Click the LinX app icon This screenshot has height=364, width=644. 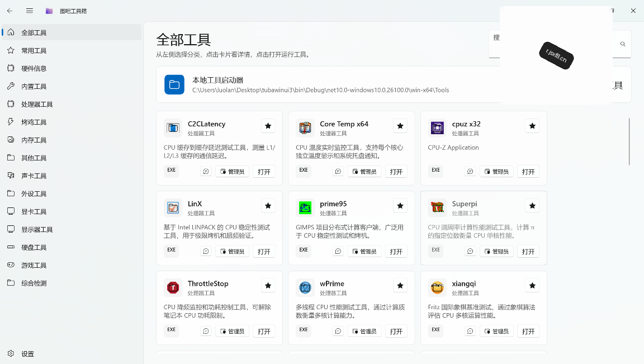(173, 207)
